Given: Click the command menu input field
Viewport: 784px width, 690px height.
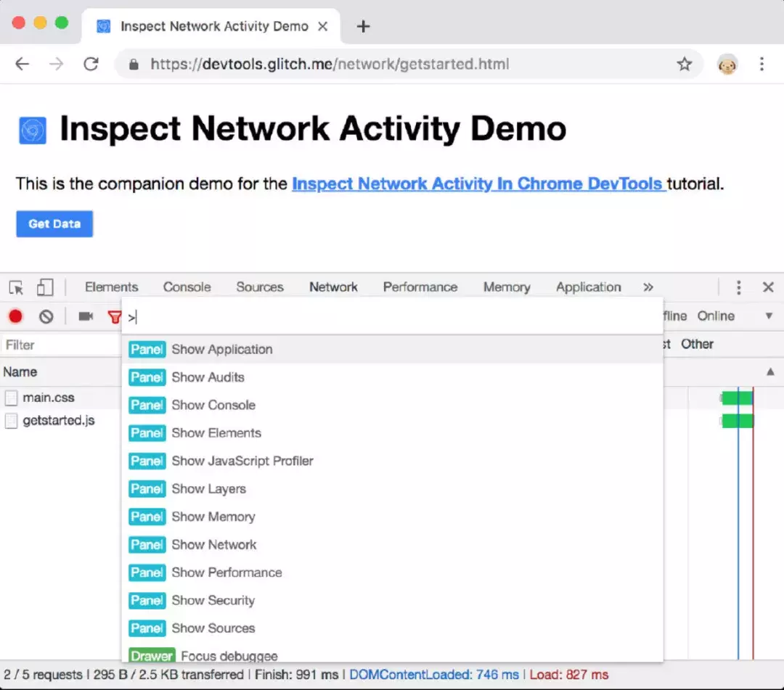Looking at the screenshot, I should (393, 317).
